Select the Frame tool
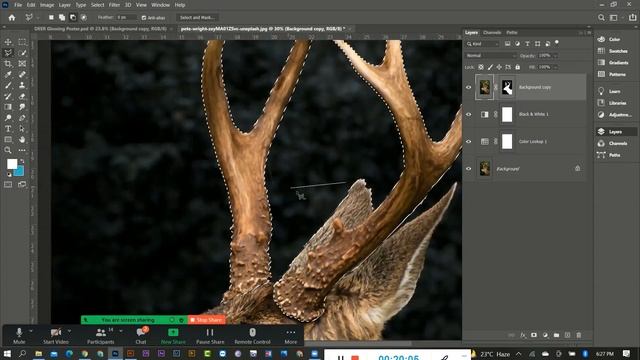The width and height of the screenshot is (640, 360). 22,64
